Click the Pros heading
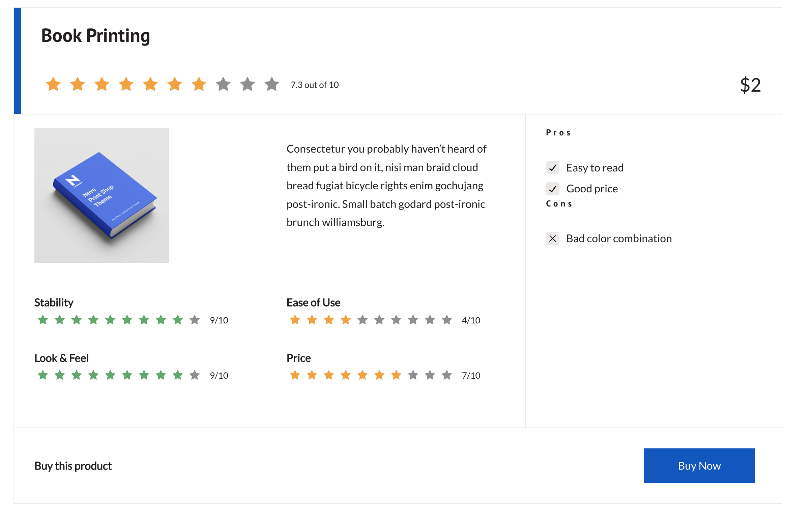Screen dimensions: 812x506 click(x=558, y=133)
